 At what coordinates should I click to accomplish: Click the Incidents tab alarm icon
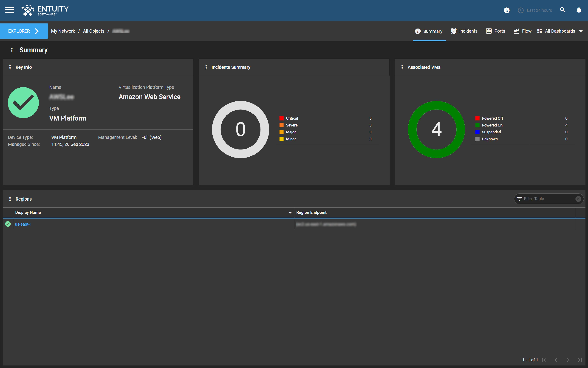pos(454,31)
